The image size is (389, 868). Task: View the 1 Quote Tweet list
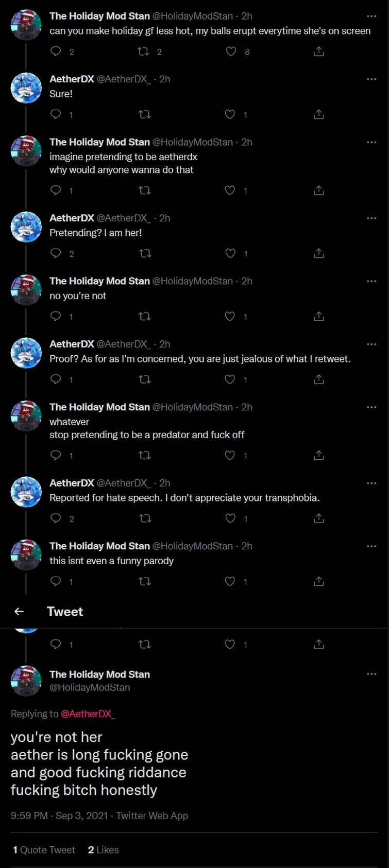point(44,850)
